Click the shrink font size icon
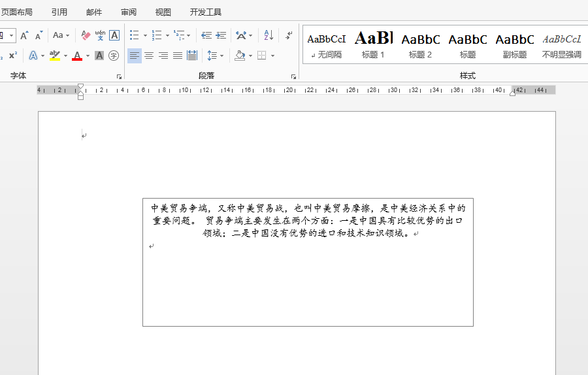Viewport: 588px width, 375px height. [39, 35]
